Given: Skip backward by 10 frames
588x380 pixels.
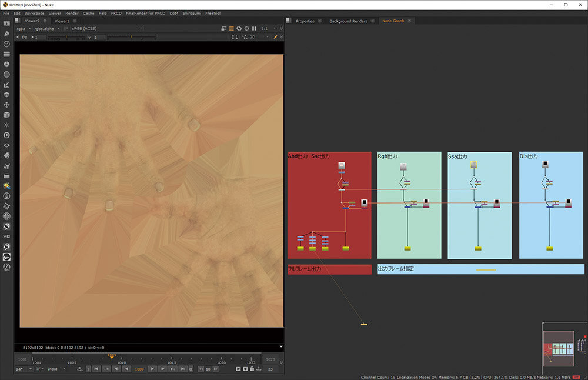Looking at the screenshot, I should click(x=201, y=369).
